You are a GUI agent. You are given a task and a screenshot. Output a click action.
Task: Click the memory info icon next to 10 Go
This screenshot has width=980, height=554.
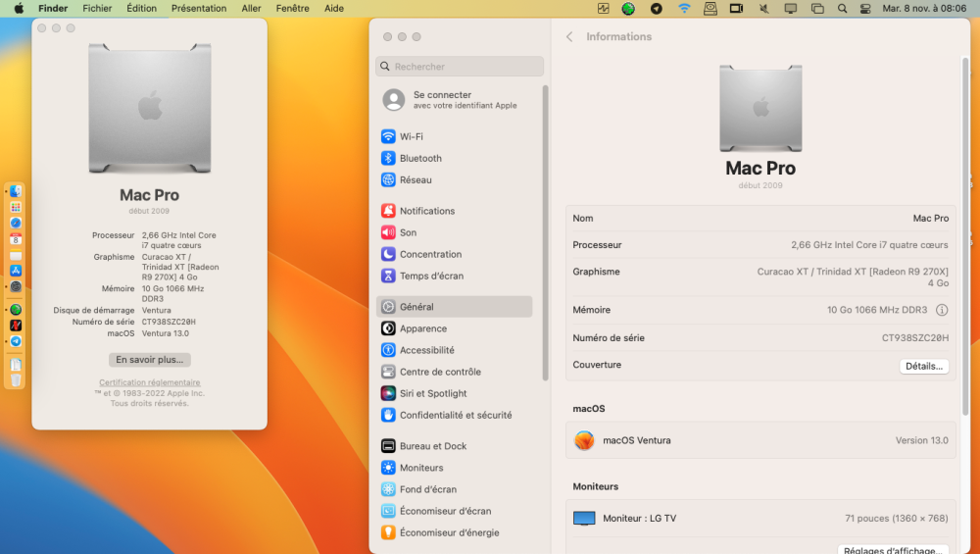click(942, 310)
